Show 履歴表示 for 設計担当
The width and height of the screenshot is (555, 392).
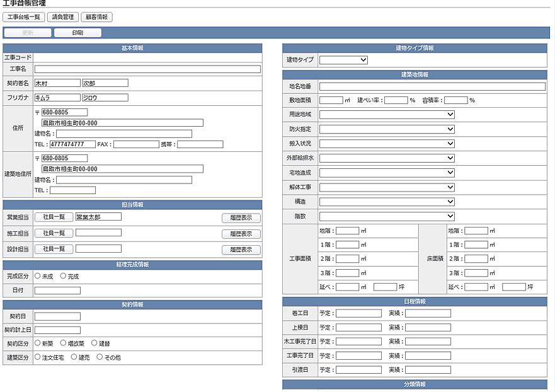coord(241,250)
